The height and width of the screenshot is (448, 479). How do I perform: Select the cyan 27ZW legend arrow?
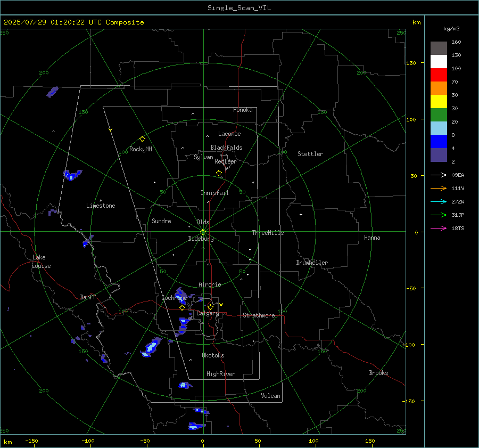439,202
